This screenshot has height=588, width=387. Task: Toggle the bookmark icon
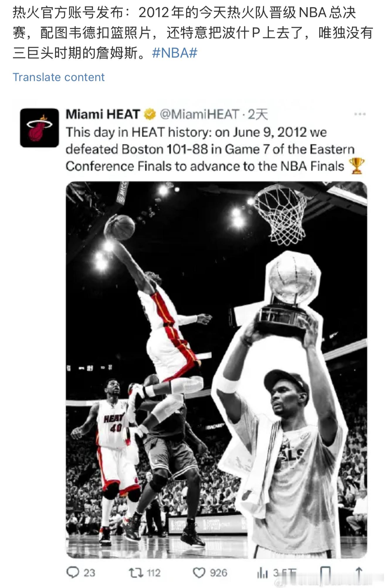[325, 573]
